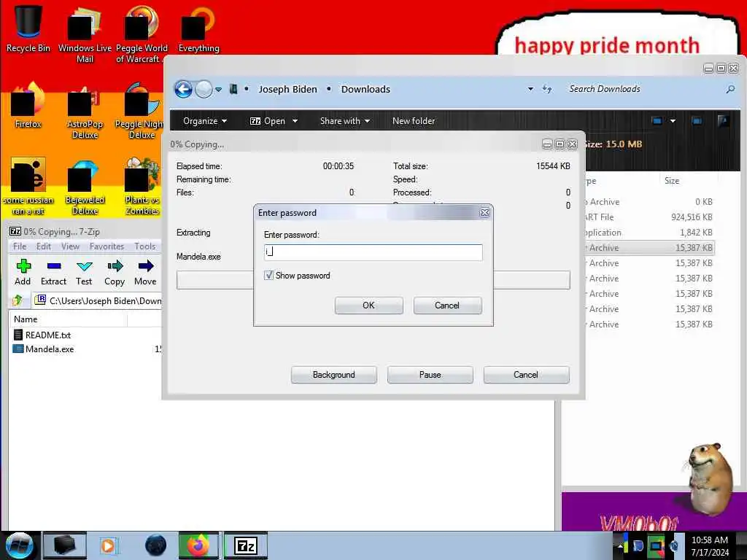Click the Firefox taskbar button
This screenshot has height=560, width=747.
(x=198, y=545)
